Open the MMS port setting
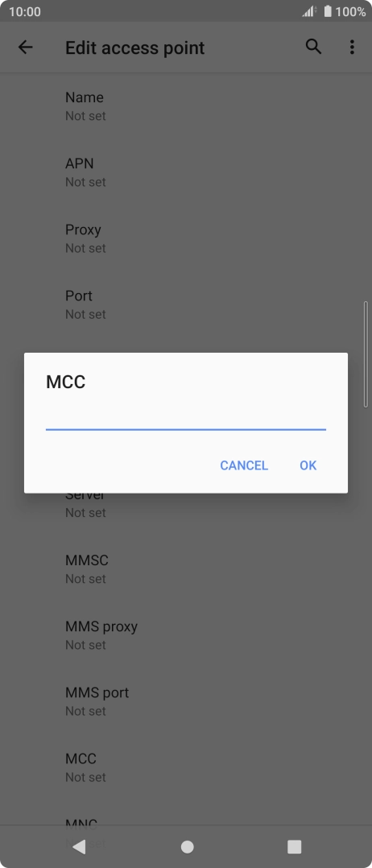The width and height of the screenshot is (372, 868). (x=186, y=701)
